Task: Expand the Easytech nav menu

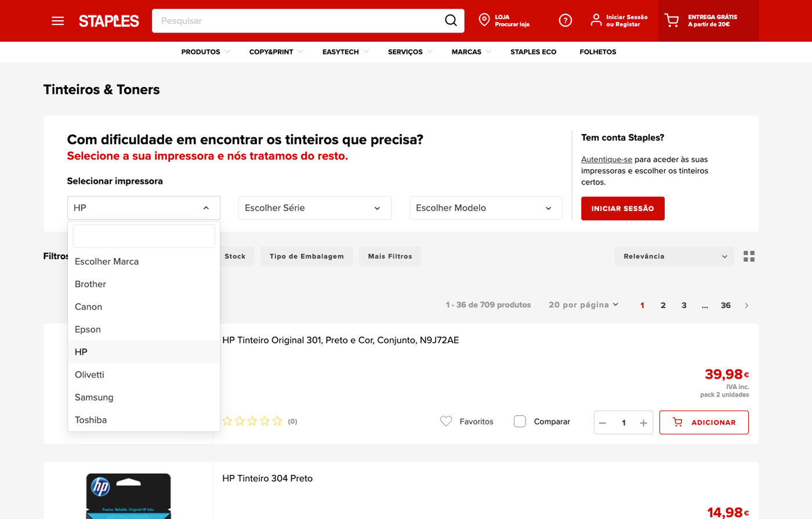Action: coord(346,52)
